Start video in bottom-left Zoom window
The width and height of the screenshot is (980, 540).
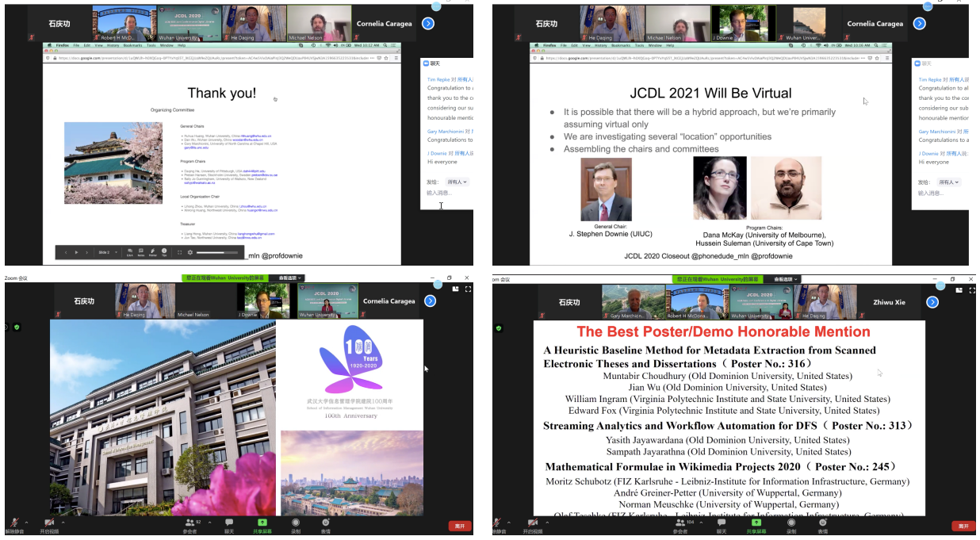(x=49, y=524)
